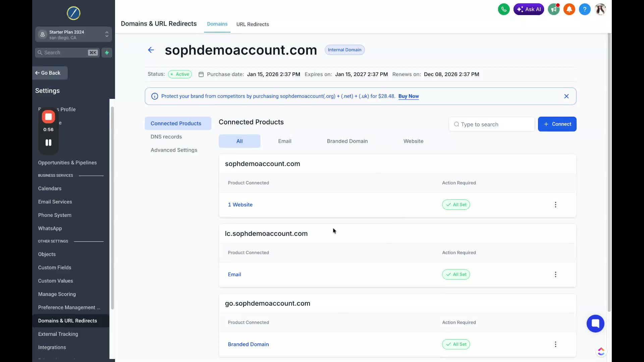Stop the screen recording
The image size is (644, 362).
(48, 117)
